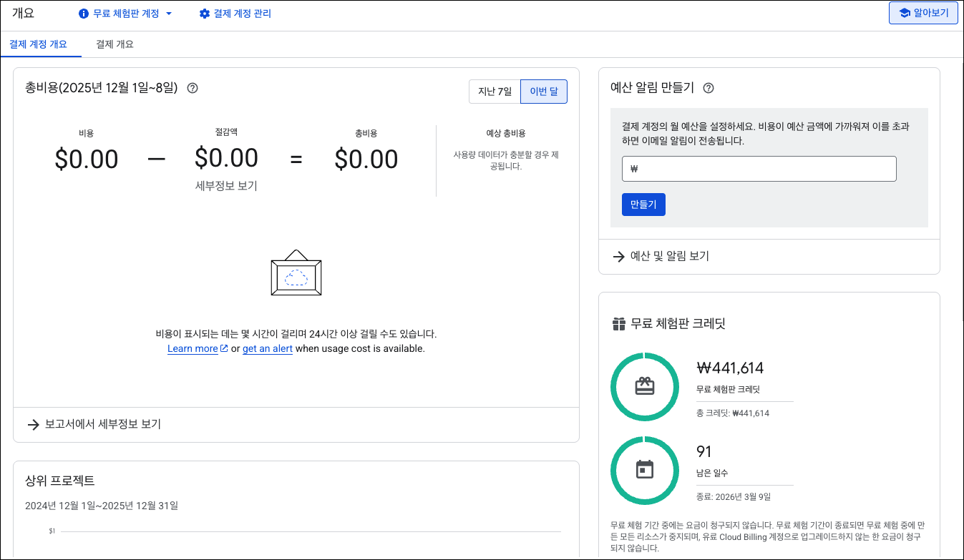
Task: Switch to the 결제 계정 개요 tab
Action: [x=39, y=44]
